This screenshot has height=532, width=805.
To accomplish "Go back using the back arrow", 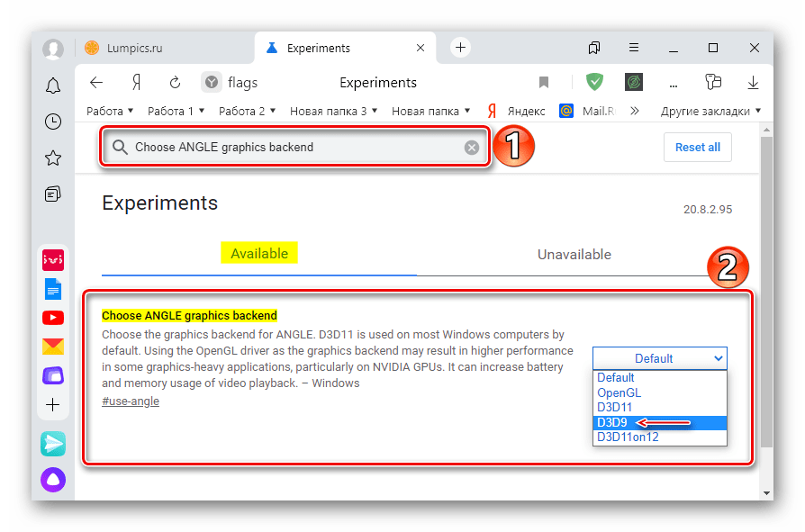I will coord(96,83).
